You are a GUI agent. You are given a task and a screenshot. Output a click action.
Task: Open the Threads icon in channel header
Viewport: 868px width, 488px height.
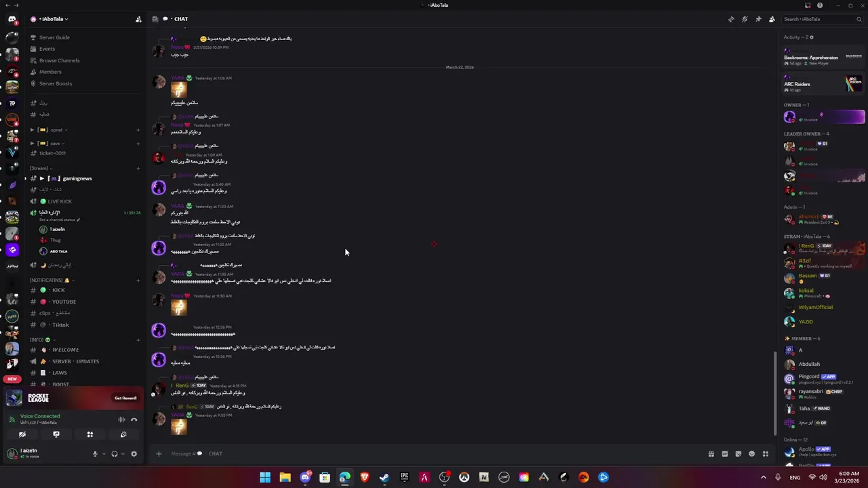point(731,19)
